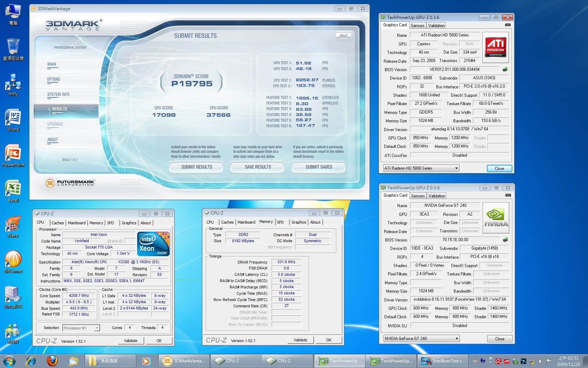Image resolution: width=588 pixels, height=368 pixels.
Task: Click the Show Desktop strip at taskbar end
Action: point(586,361)
